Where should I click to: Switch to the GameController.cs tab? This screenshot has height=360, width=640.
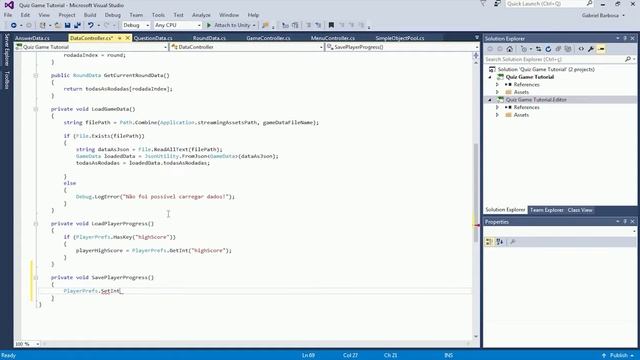click(x=268, y=38)
